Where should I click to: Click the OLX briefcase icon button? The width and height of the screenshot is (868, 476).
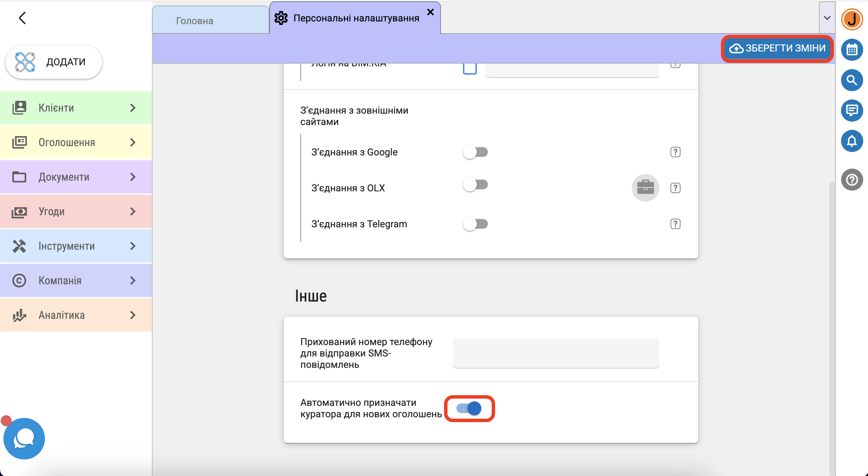pyautogui.click(x=645, y=188)
